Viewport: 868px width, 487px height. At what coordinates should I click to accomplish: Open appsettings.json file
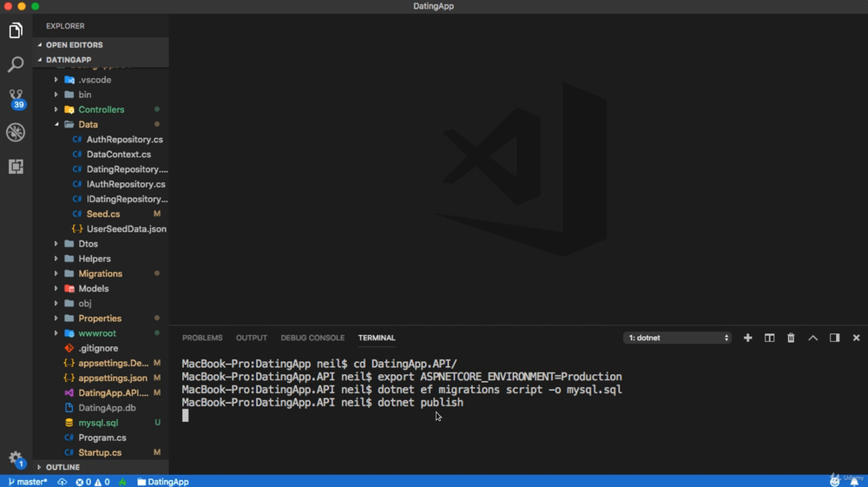pos(101,378)
